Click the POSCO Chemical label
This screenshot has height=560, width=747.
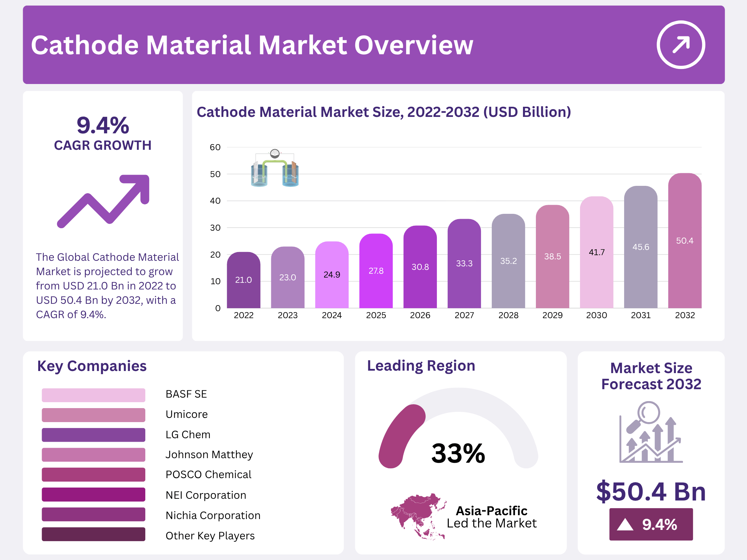[x=208, y=475]
